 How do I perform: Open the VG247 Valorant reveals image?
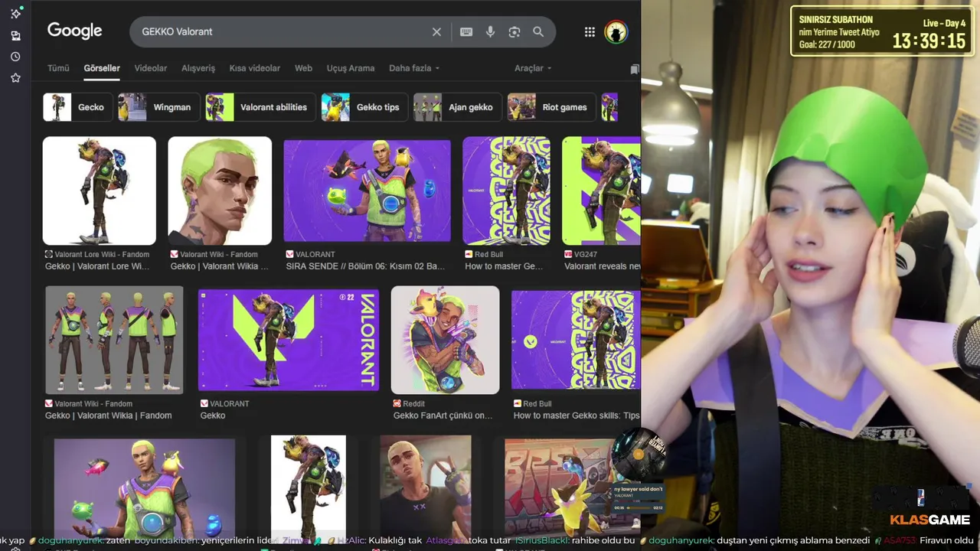(x=601, y=191)
